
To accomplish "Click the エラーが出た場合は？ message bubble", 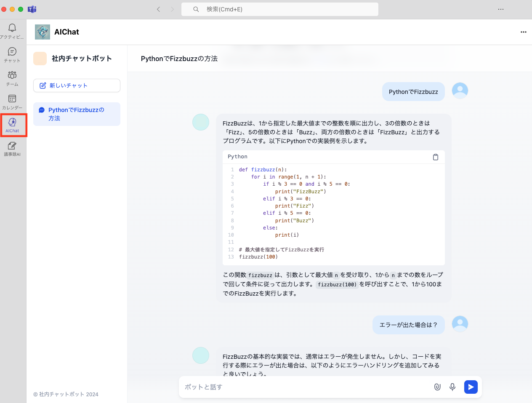I will point(409,325).
